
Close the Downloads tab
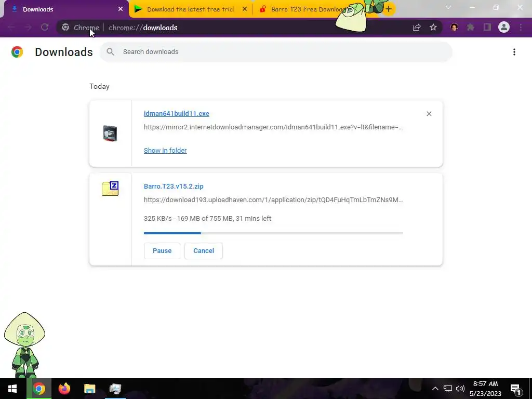pyautogui.click(x=121, y=9)
